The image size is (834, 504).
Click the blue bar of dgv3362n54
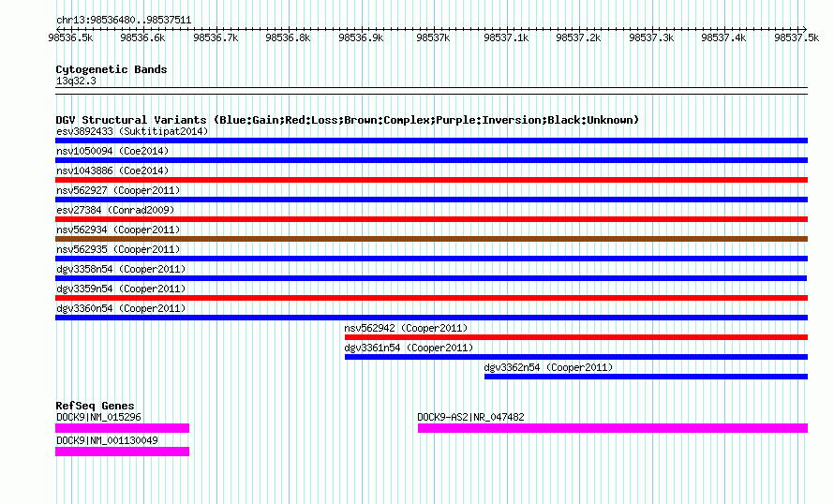647,377
